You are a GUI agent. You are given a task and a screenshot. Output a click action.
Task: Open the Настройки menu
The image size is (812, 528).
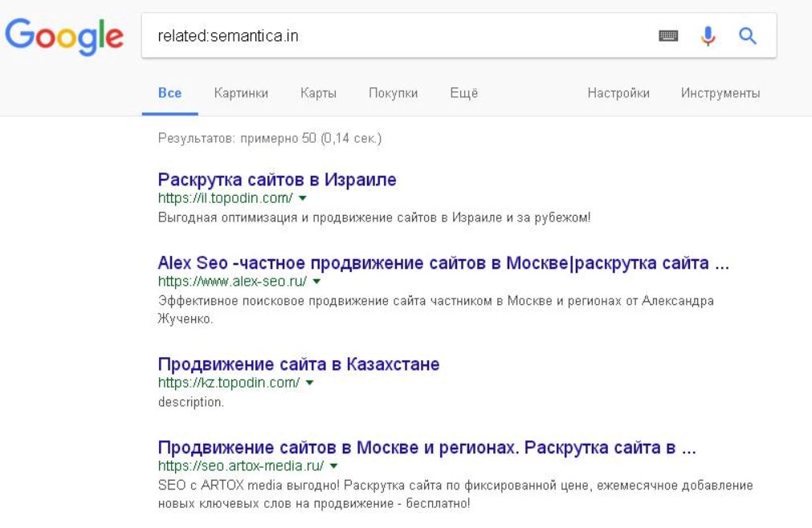(618, 93)
